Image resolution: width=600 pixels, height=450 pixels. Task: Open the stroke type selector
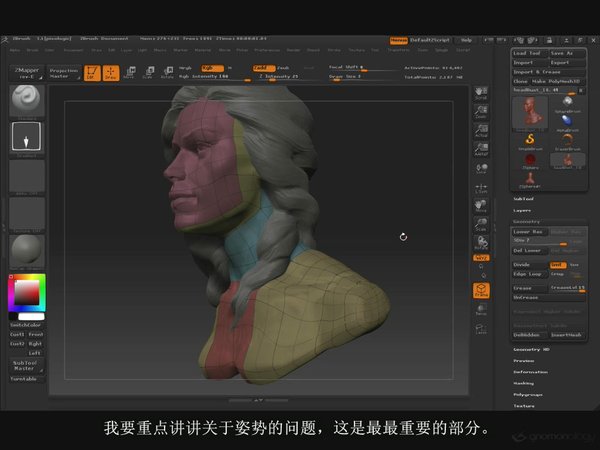pos(26,137)
